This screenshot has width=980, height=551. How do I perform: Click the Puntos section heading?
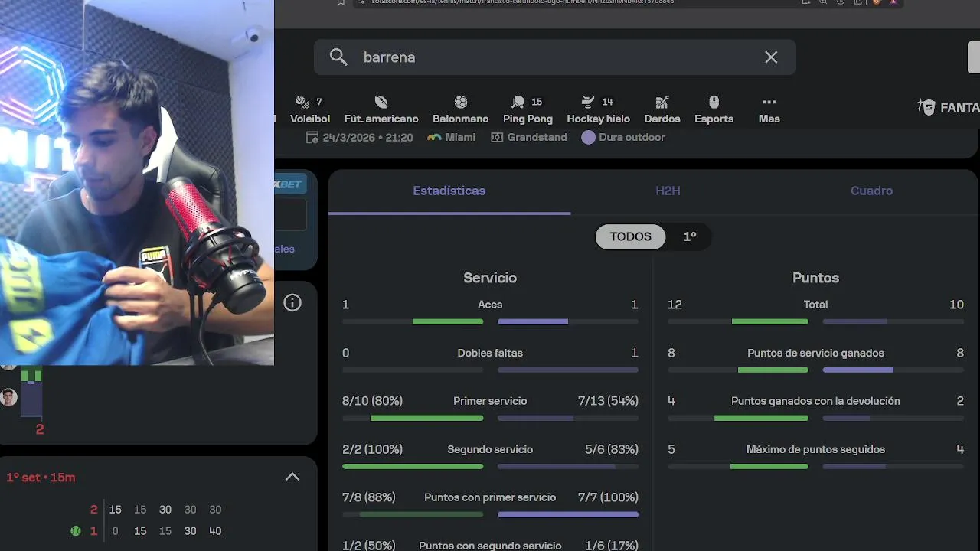816,278
